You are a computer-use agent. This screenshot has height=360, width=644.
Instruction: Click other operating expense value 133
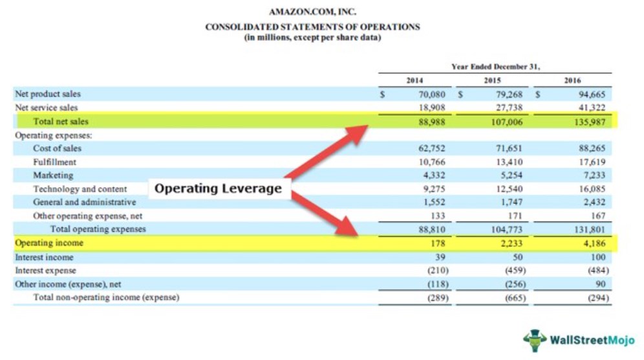tap(438, 216)
